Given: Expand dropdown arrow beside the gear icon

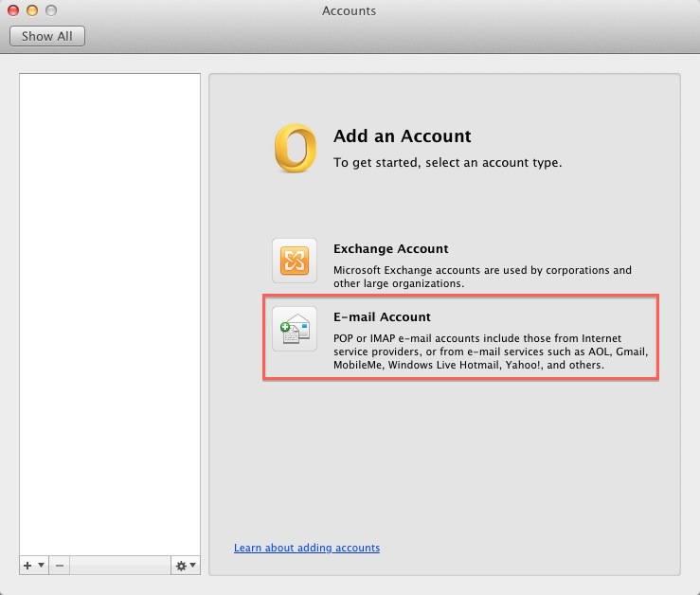Looking at the screenshot, I should [x=193, y=566].
